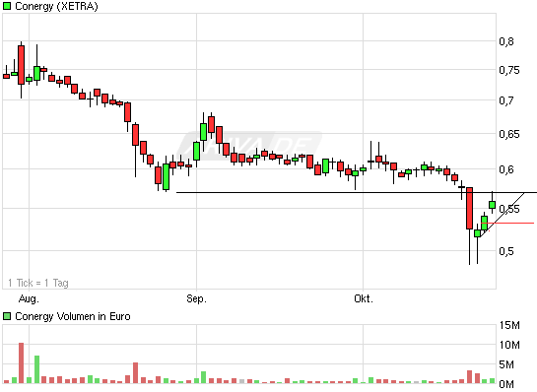537x392 pixels.
Task: Click the 5M volume axis label
Action: (x=506, y=364)
